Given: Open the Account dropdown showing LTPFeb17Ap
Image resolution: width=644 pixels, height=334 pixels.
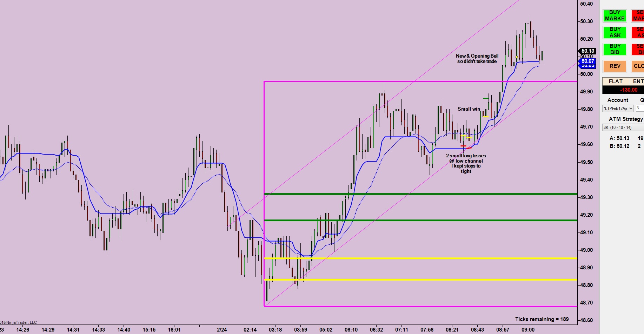Looking at the screenshot, I should pyautogui.click(x=618, y=109).
